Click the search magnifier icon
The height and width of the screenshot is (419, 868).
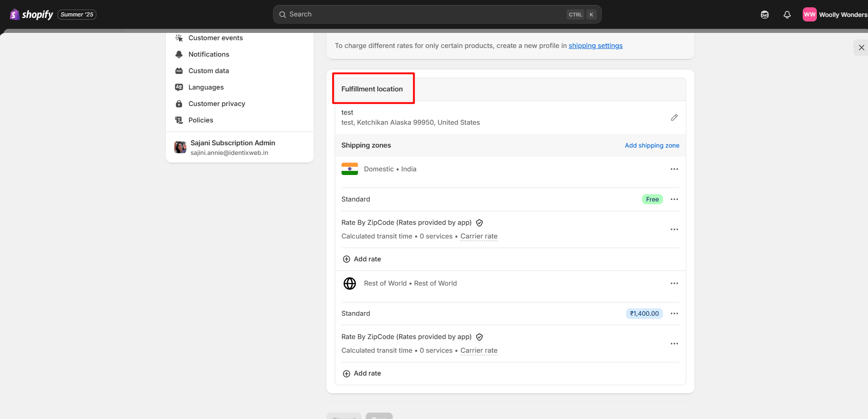coord(283,15)
